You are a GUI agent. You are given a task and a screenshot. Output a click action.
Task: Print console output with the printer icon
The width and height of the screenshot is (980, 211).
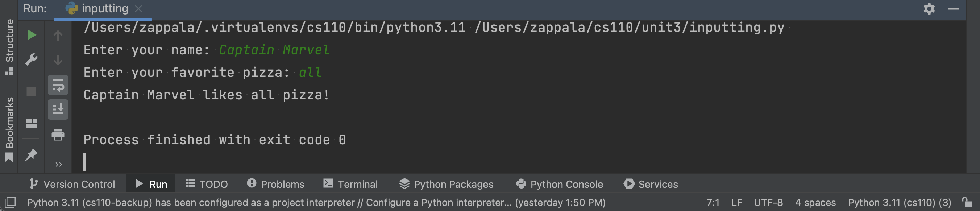coord(58,135)
